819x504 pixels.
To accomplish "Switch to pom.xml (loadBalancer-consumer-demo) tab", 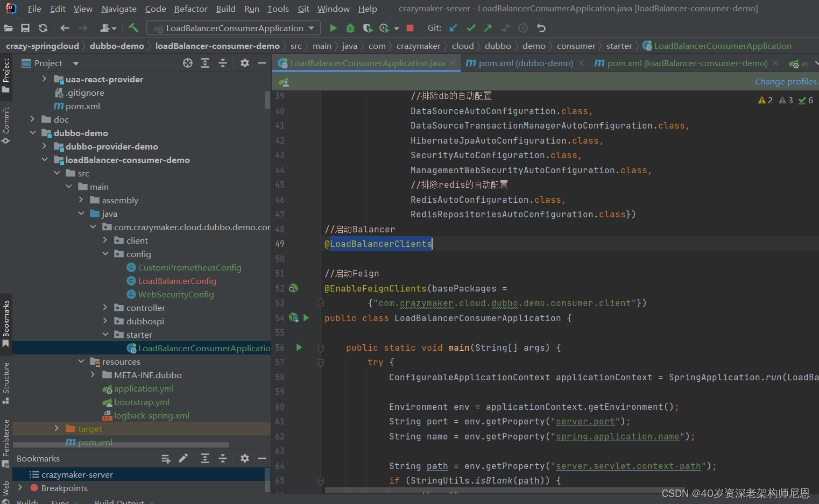I will (687, 63).
